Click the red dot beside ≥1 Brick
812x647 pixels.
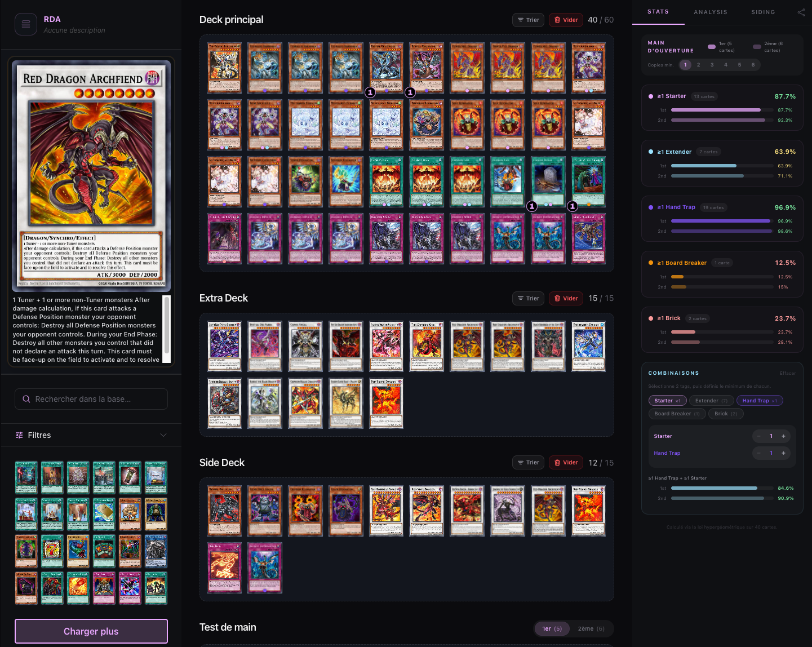[x=651, y=318]
